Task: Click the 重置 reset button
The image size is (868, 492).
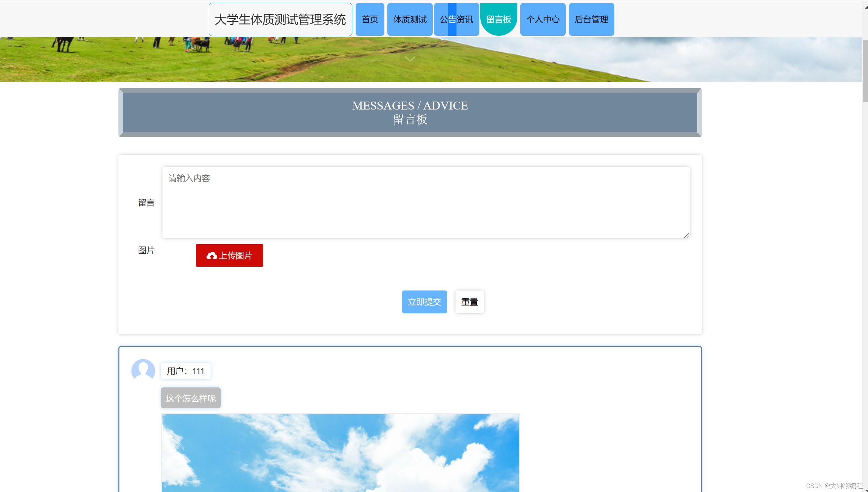Action: pos(469,302)
